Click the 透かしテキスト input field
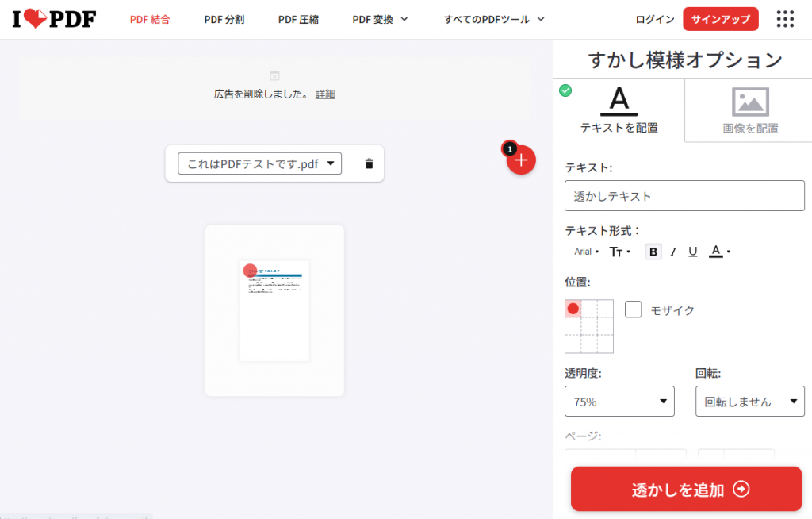The image size is (812, 519). (x=684, y=196)
